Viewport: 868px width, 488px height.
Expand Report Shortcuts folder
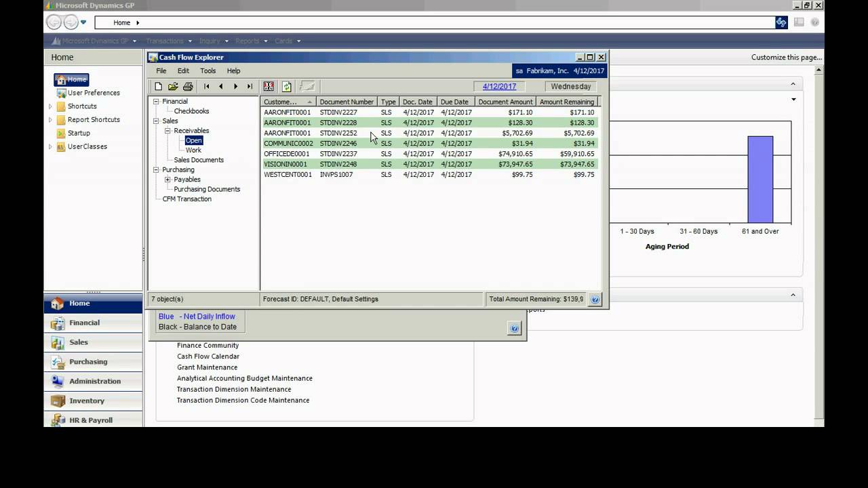[50, 120]
